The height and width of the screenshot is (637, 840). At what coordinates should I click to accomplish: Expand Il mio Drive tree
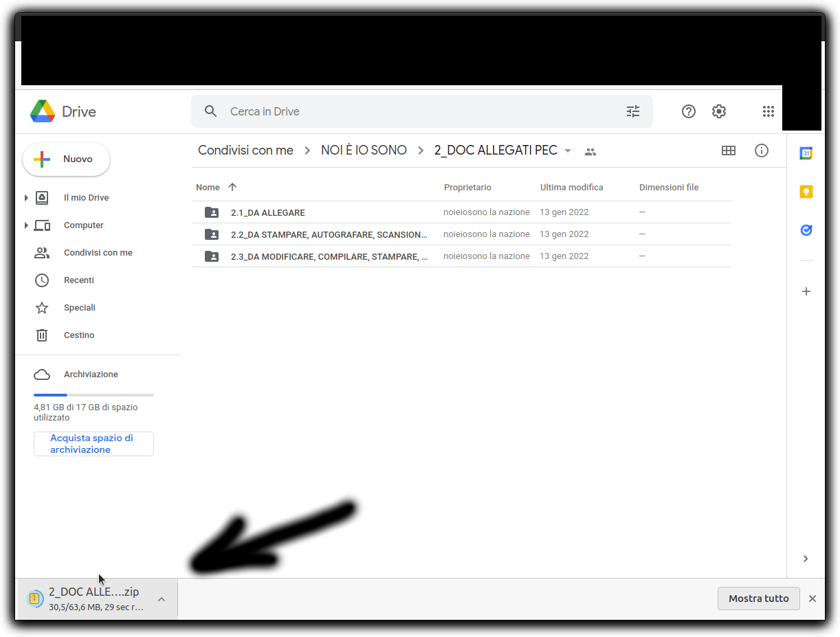coord(26,198)
